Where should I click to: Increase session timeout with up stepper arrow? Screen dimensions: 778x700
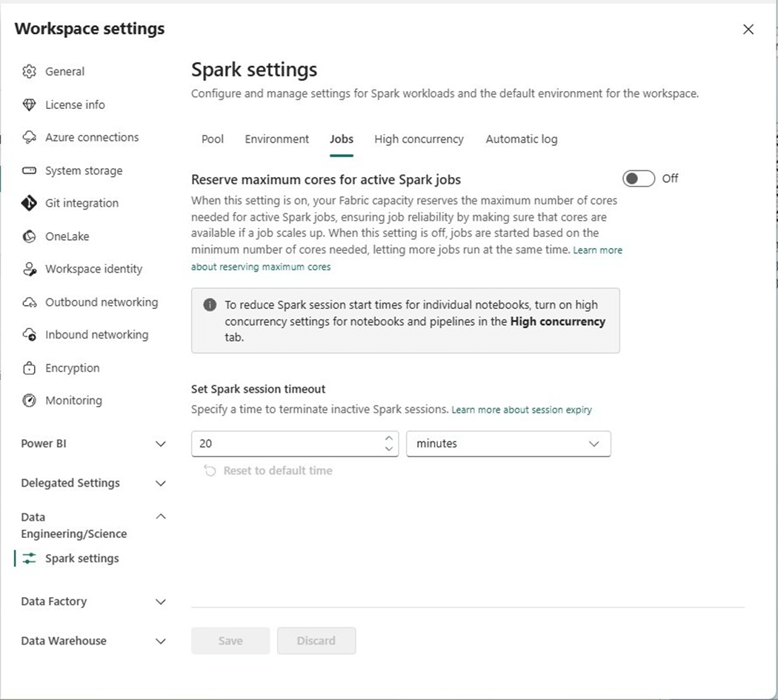[389, 439]
